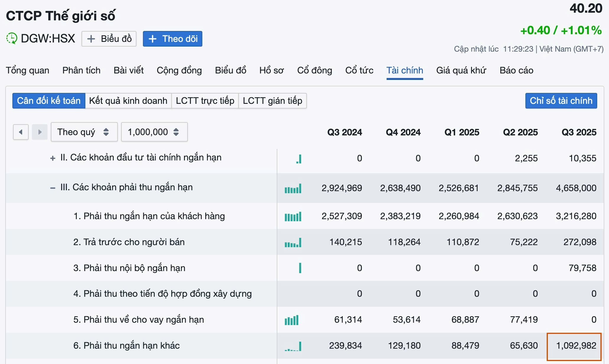This screenshot has width=609, height=364.
Task: Click previous period arrow button
Action: tap(21, 132)
